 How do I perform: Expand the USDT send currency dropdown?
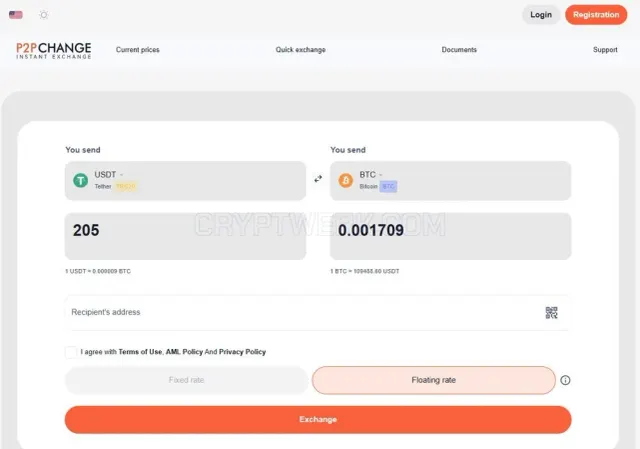(x=185, y=180)
